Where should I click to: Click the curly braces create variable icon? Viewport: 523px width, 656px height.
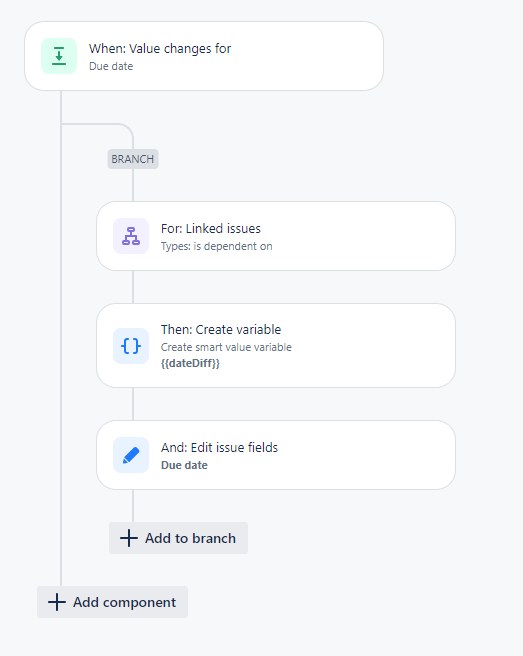click(x=131, y=346)
